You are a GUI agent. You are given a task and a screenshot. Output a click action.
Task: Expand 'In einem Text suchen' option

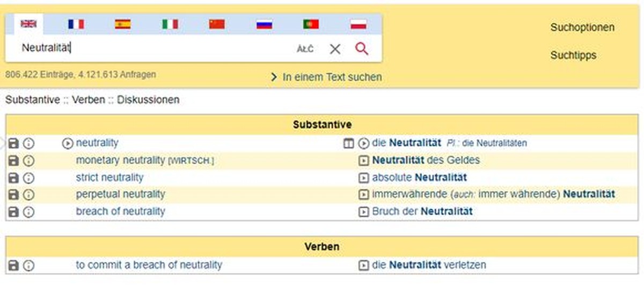327,77
